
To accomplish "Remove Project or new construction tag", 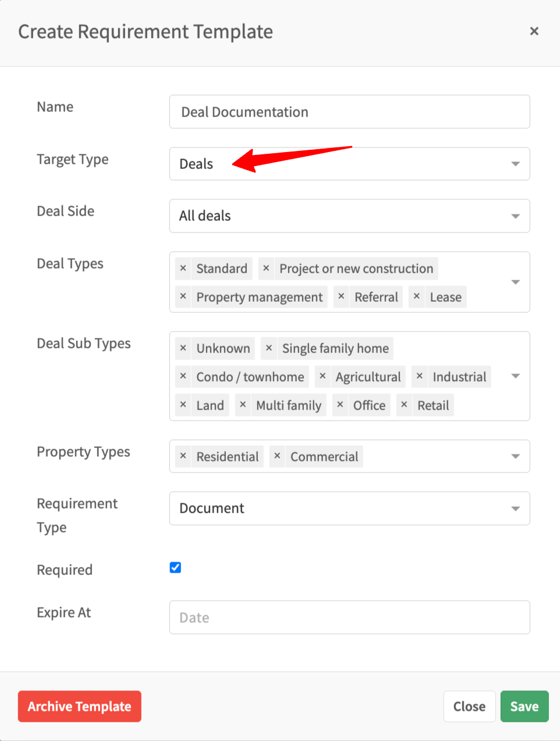I will 266,269.
